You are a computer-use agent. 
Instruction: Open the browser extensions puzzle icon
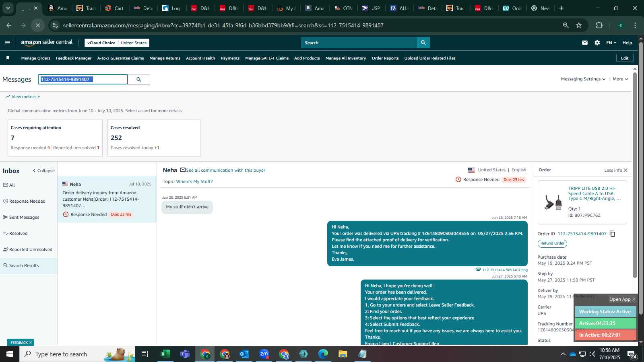click(599, 25)
